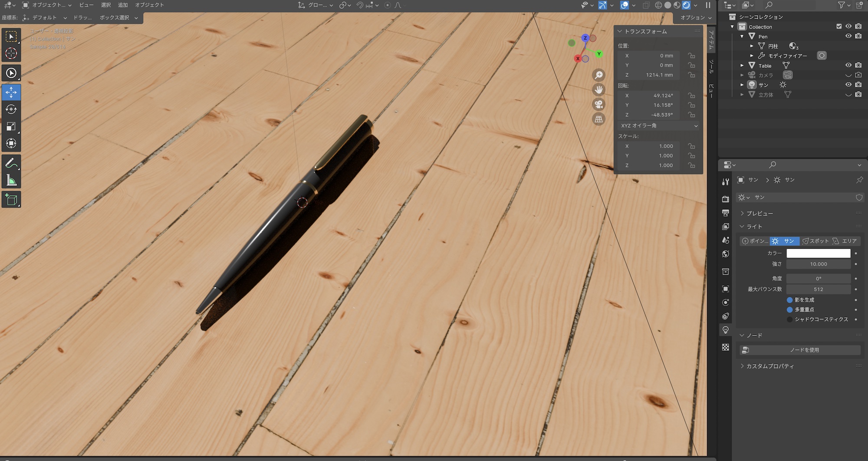Expand the カスタムプロパティ section
This screenshot has width=868, height=461.
coord(769,366)
